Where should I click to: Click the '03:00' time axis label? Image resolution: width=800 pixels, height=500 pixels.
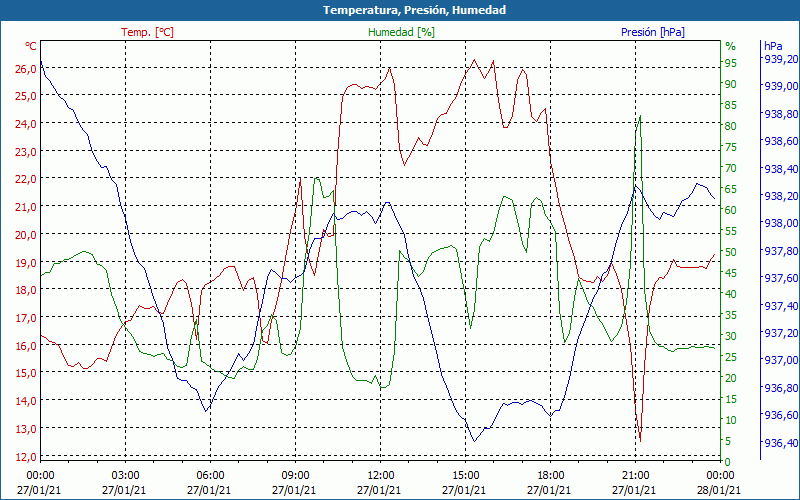pyautogui.click(x=126, y=476)
